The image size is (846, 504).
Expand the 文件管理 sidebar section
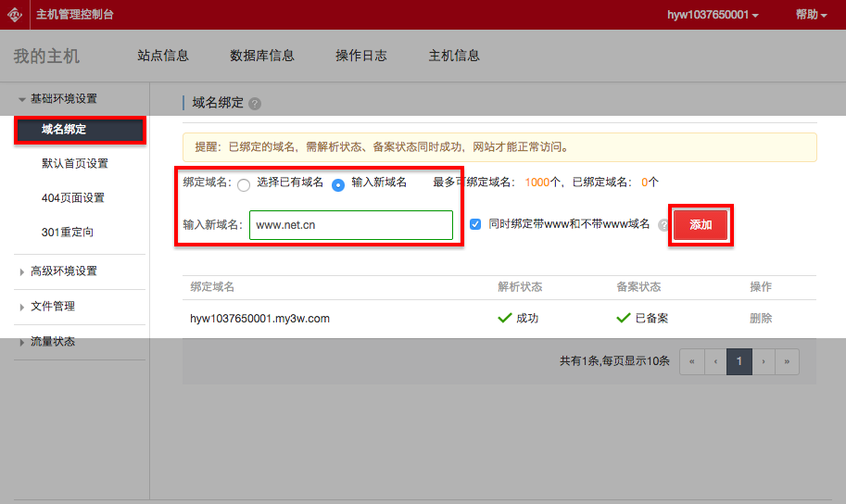pos(52,307)
